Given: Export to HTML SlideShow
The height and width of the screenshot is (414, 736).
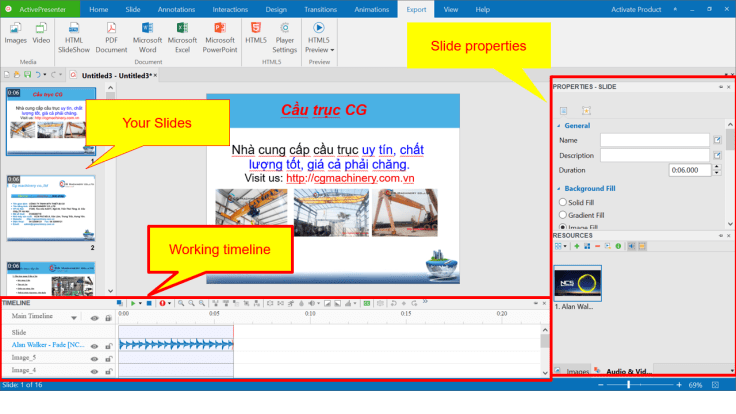Looking at the screenshot, I should (x=74, y=38).
